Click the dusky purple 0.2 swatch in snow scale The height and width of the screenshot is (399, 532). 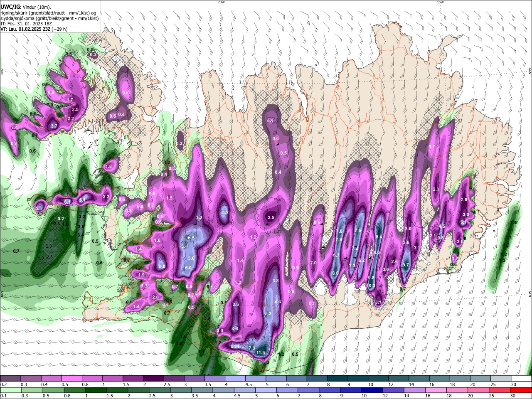tap(10, 379)
